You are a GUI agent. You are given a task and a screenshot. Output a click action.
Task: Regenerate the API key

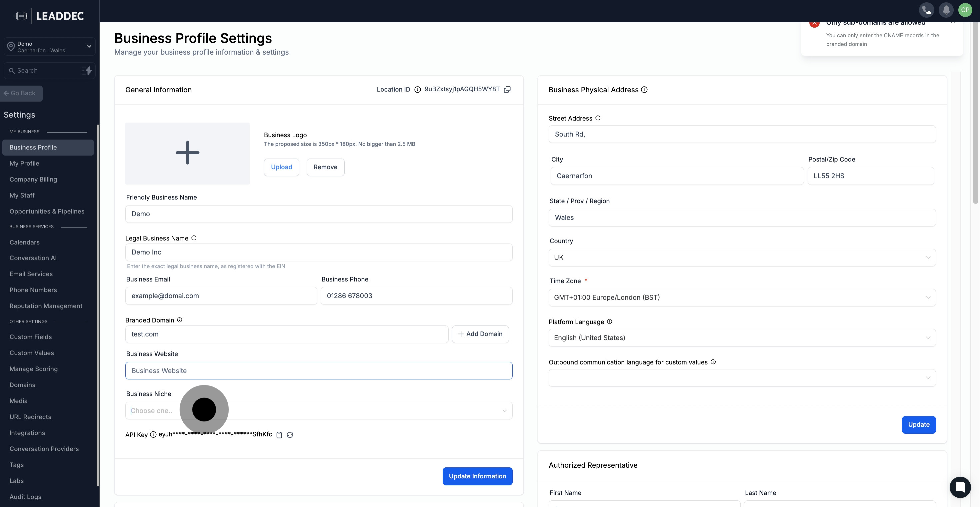pos(290,435)
